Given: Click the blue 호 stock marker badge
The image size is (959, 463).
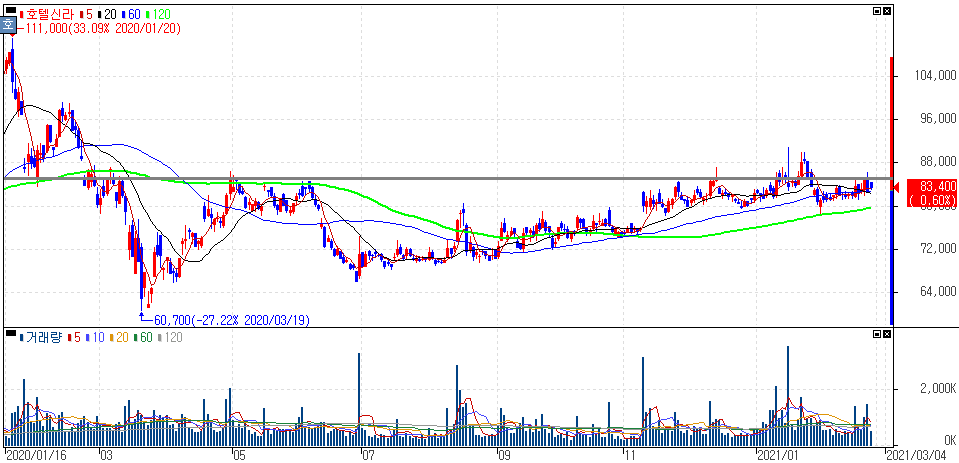Looking at the screenshot, I should pos(8,25).
